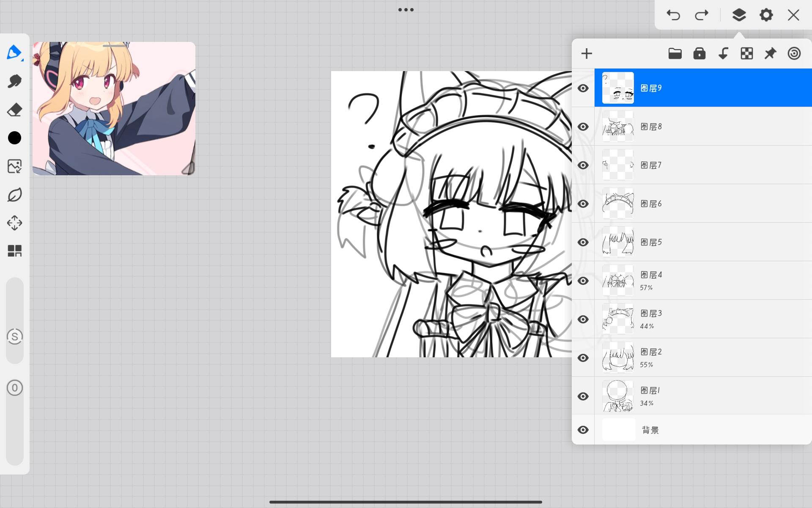The height and width of the screenshot is (508, 812).
Task: Click the lock layer icon
Action: (699, 54)
